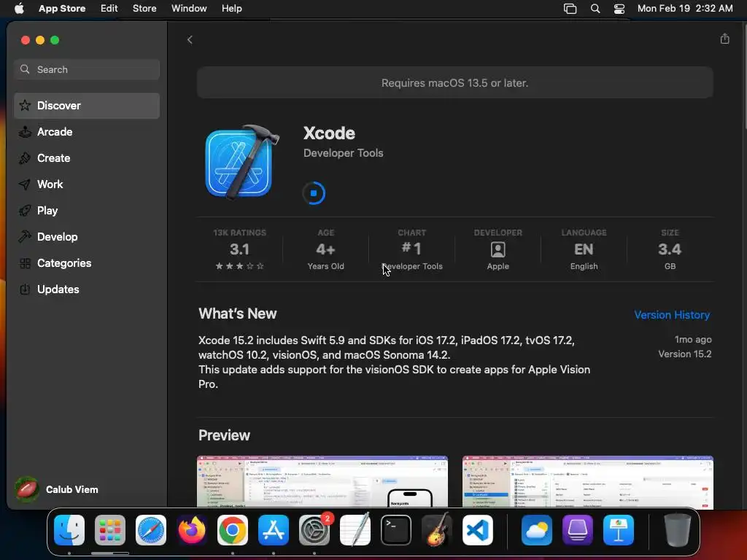
Task: Open the Share button for Xcode
Action: pos(724,39)
